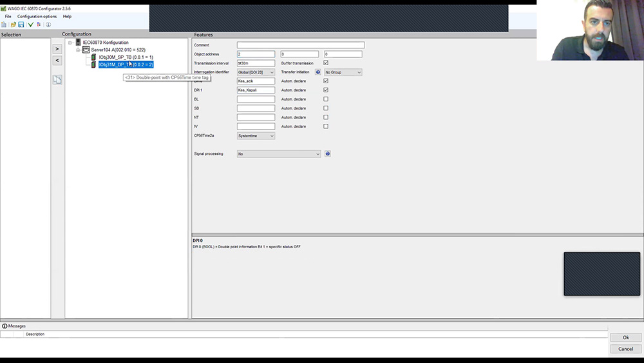Viewport: 644px width, 363px height.
Task: Click the Server104 node icon
Action: [86, 50]
